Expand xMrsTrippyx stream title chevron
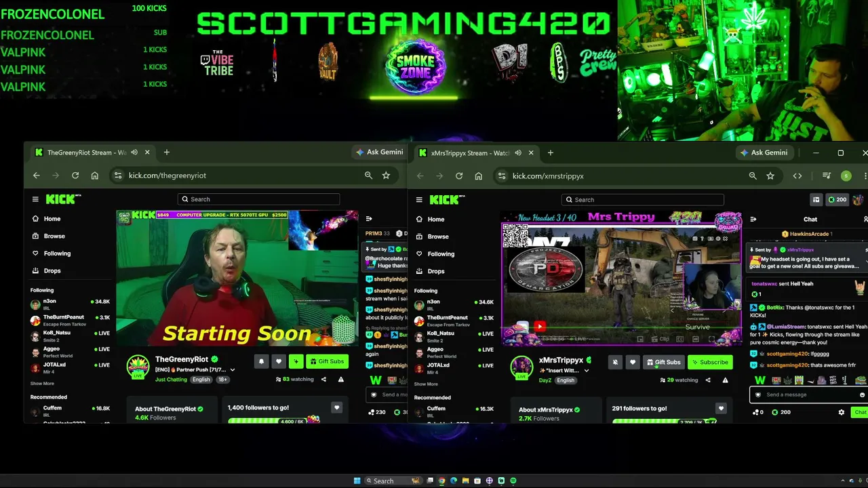 coord(587,371)
